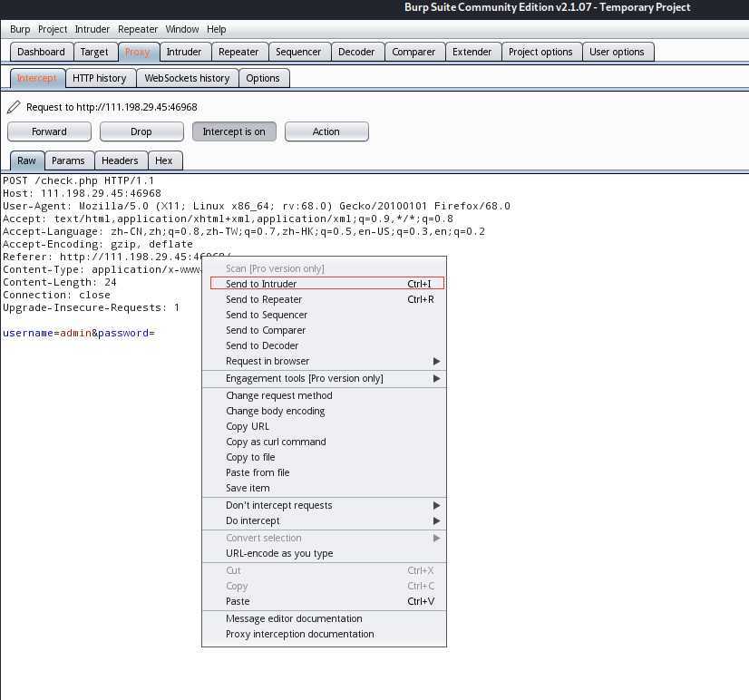Open the proxy Options sub-tab
Viewport: 749px width, 700px height.
[263, 78]
